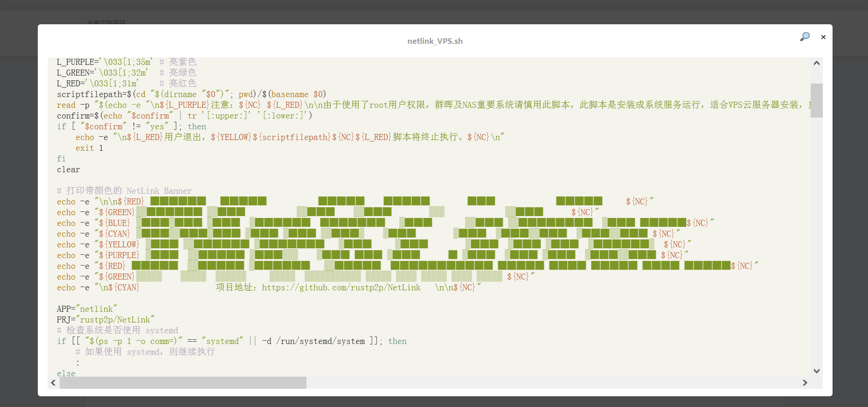
Task: Click the 'else' keyword line
Action: tap(66, 373)
